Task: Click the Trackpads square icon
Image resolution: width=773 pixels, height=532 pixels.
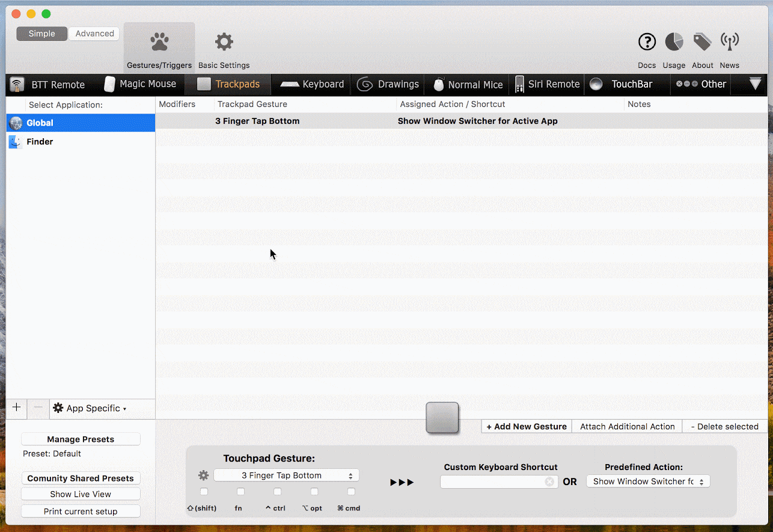Action: click(204, 84)
